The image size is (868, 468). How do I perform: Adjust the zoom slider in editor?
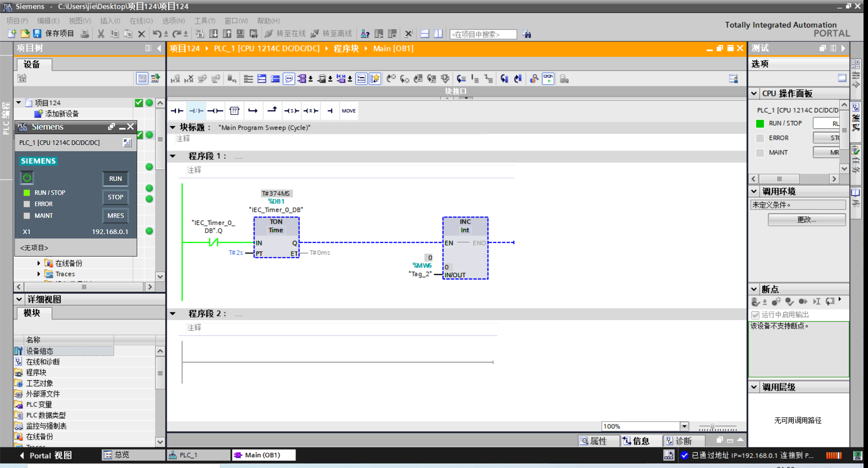pyautogui.click(x=712, y=427)
